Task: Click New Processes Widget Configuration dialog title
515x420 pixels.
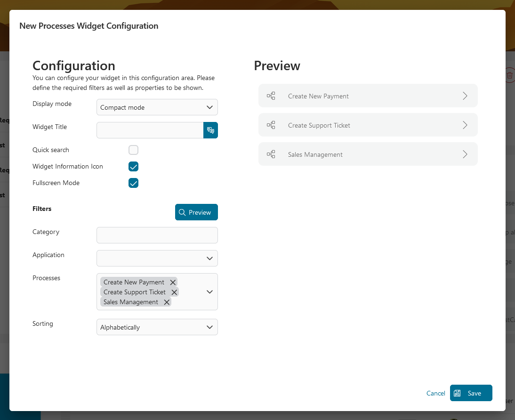Action: [89, 26]
